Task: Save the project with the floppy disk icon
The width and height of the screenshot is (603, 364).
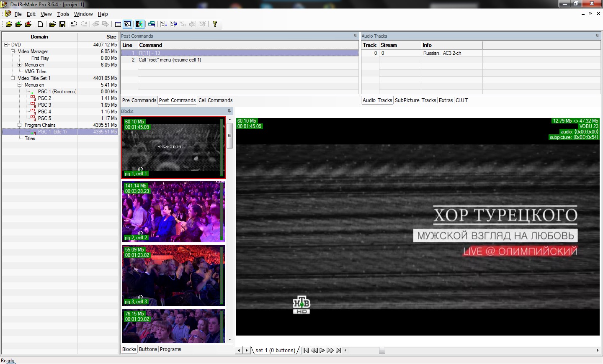Action: tap(62, 24)
